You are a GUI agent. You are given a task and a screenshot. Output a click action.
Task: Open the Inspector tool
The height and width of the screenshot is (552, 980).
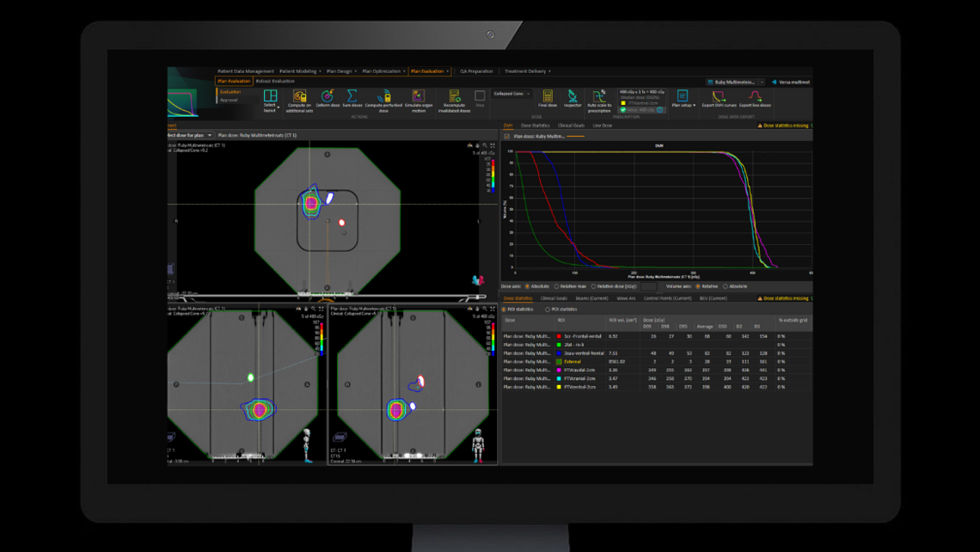573,97
